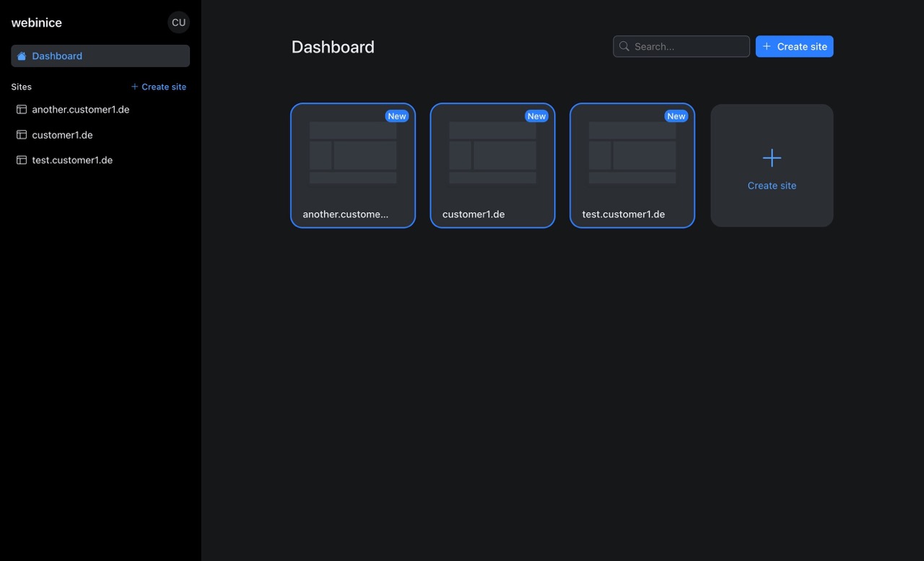The height and width of the screenshot is (561, 924).
Task: Open the test.customer1.de site card
Action: 632,165
